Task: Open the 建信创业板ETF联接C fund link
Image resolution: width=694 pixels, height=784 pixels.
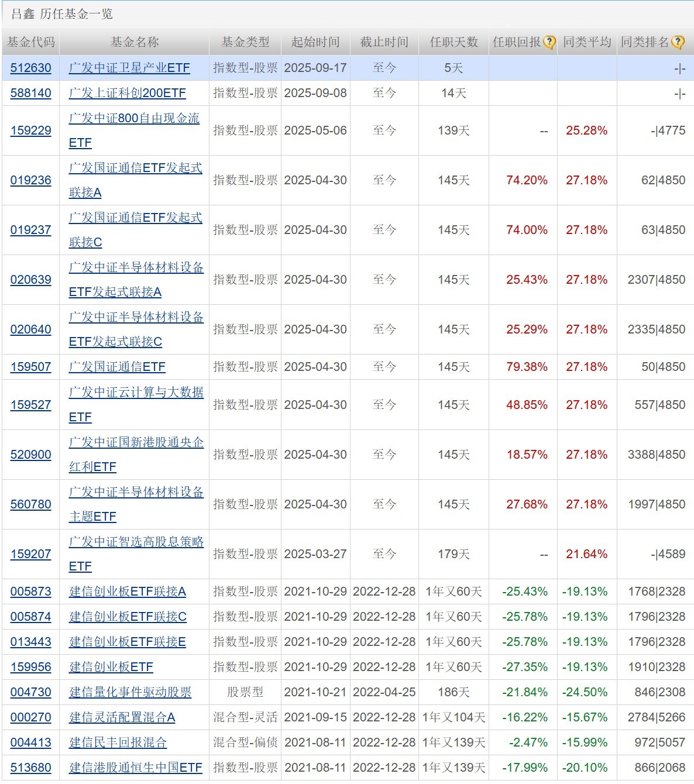Action: pos(128,617)
